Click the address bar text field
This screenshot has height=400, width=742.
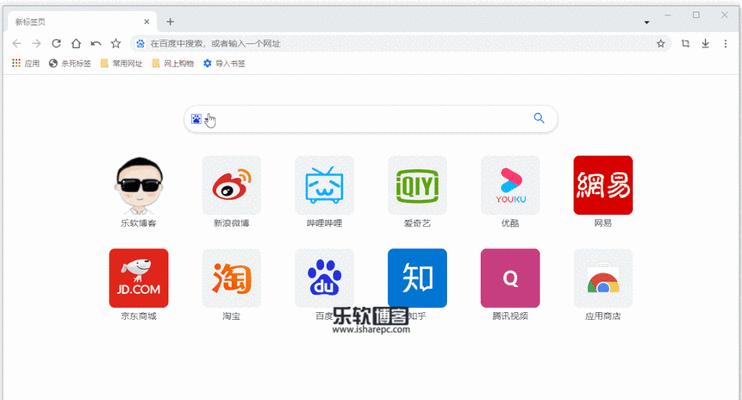[398, 44]
